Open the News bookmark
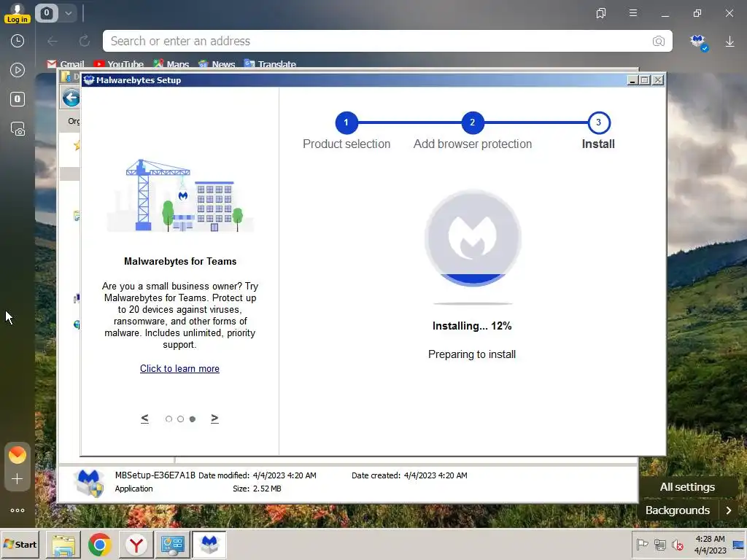The image size is (747, 560). (217, 64)
